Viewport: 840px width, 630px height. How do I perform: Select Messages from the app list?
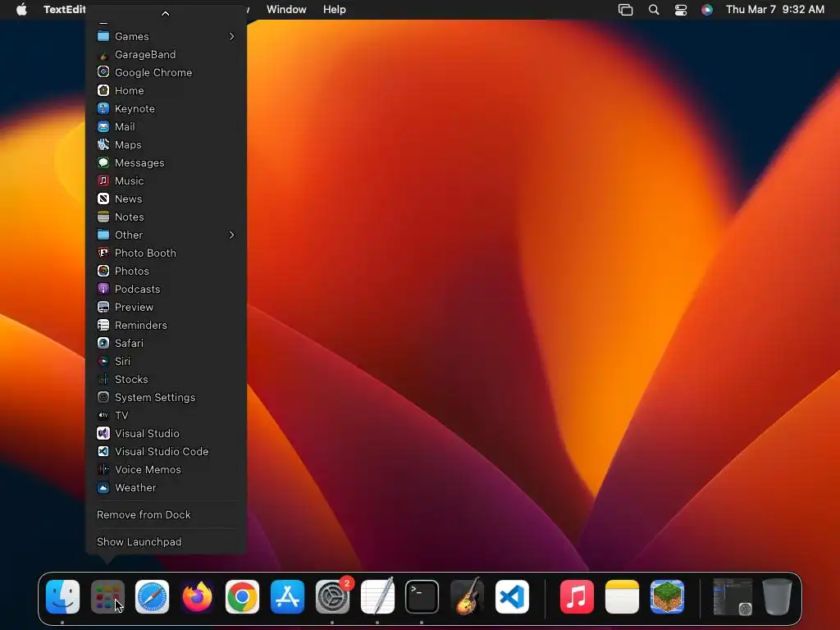(x=166, y=163)
